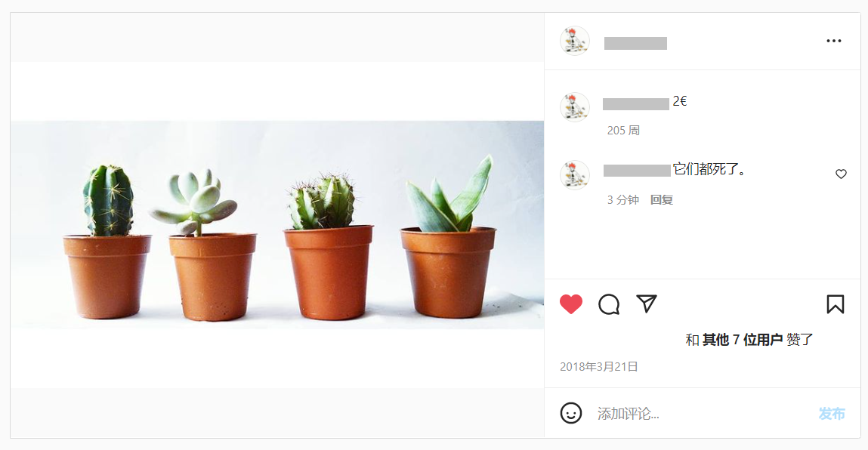Share post with paper plane icon

click(x=647, y=304)
